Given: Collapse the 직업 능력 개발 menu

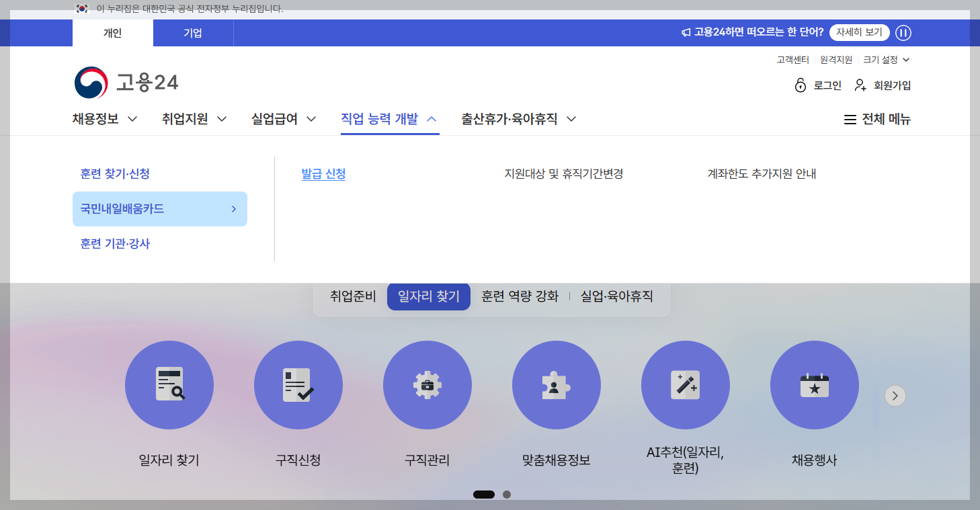Looking at the screenshot, I should click(390, 119).
